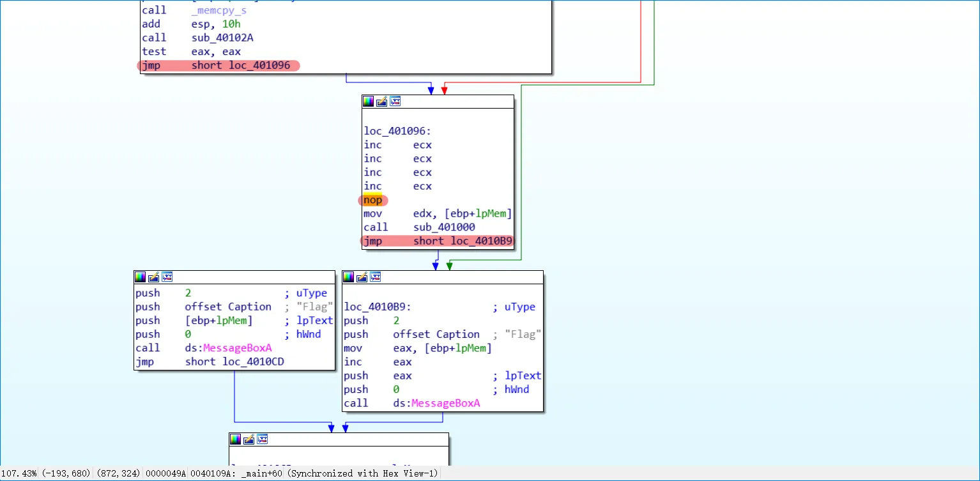The height and width of the screenshot is (481, 980).
Task: Click group-nodes icon on loc_401096 node header
Action: click(395, 102)
